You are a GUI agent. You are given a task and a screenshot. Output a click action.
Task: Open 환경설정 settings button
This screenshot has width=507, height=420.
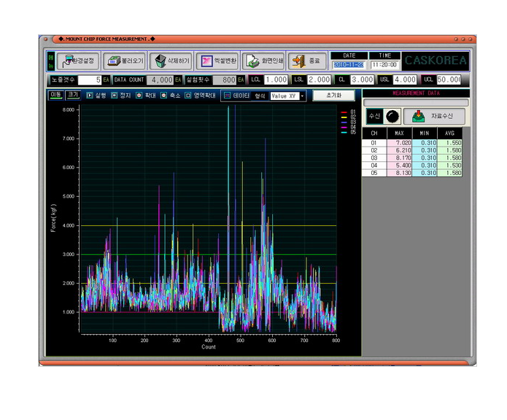pos(78,61)
